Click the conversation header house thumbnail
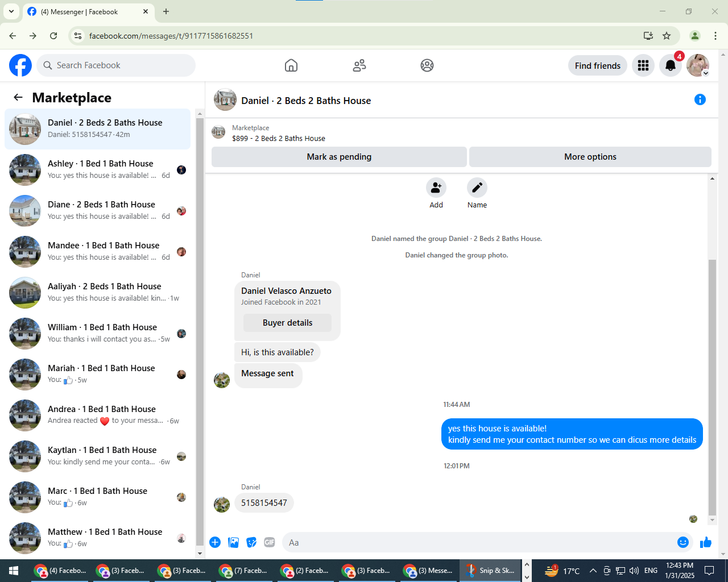 click(x=225, y=99)
